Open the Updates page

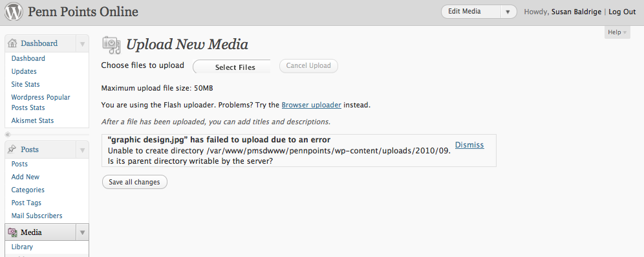tap(24, 71)
